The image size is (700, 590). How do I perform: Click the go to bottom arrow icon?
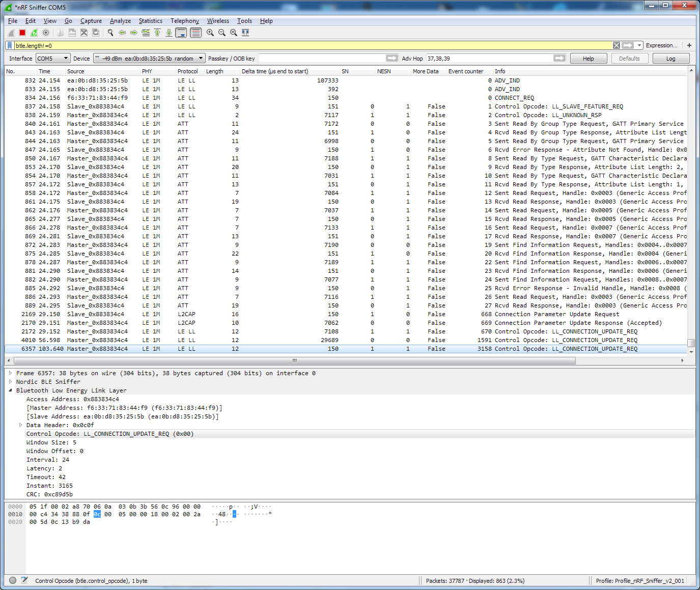tap(169, 33)
